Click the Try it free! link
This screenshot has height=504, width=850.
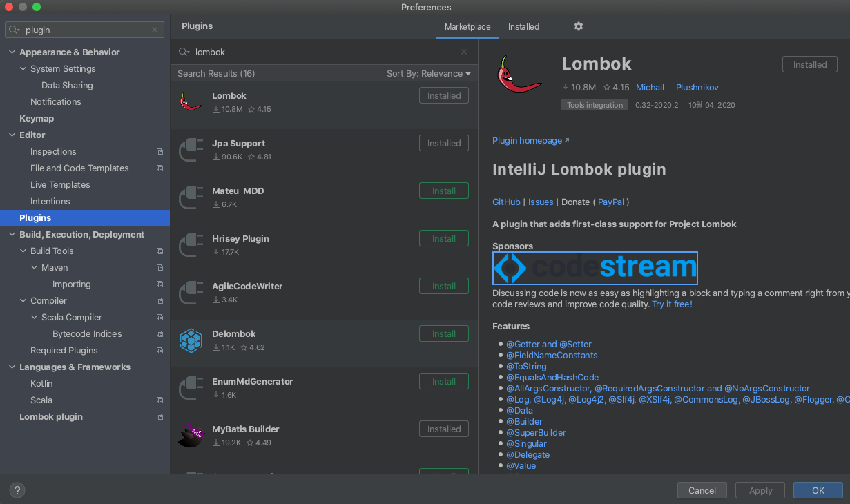click(x=672, y=304)
